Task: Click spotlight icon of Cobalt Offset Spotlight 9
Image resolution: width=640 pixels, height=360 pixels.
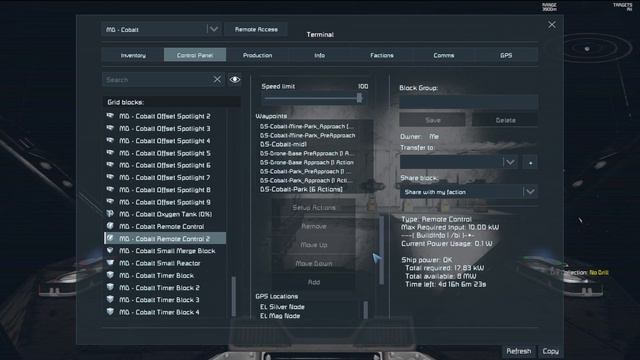Action: point(110,202)
